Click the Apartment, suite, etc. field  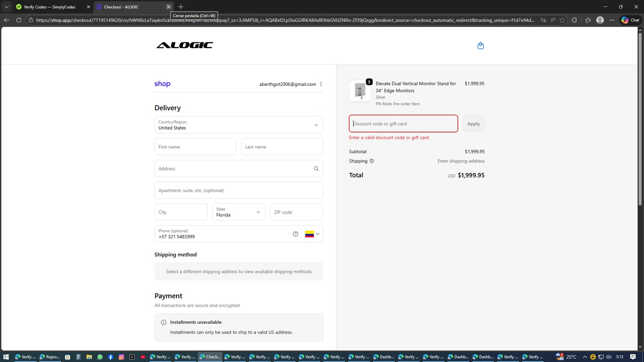[x=239, y=190]
